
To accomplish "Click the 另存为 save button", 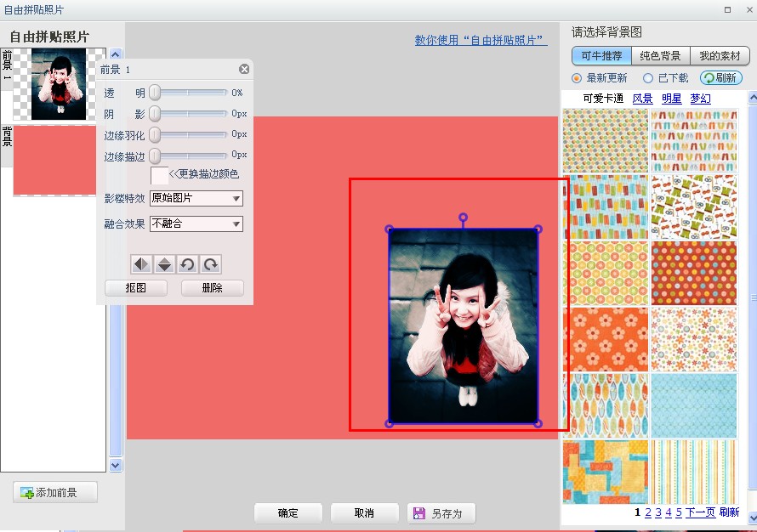I will (441, 513).
